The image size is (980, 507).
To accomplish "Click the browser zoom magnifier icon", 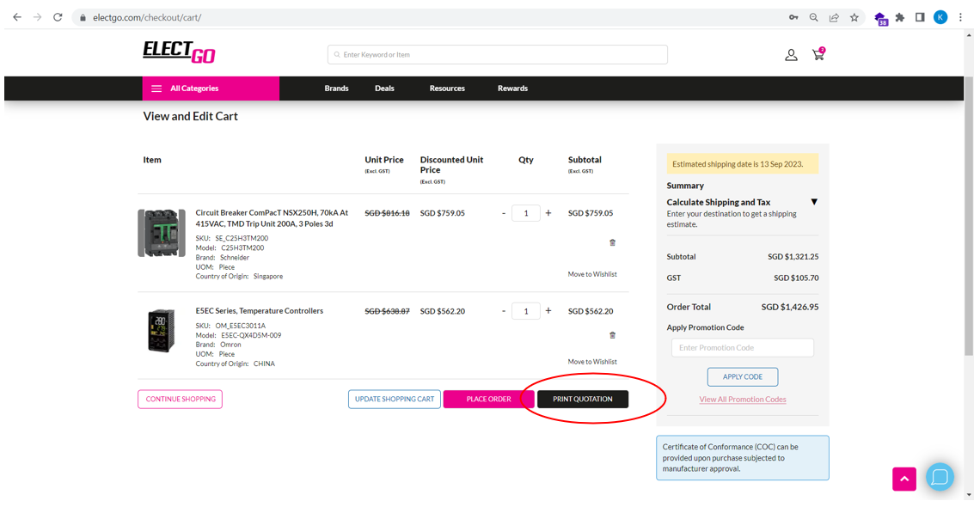I will [814, 17].
